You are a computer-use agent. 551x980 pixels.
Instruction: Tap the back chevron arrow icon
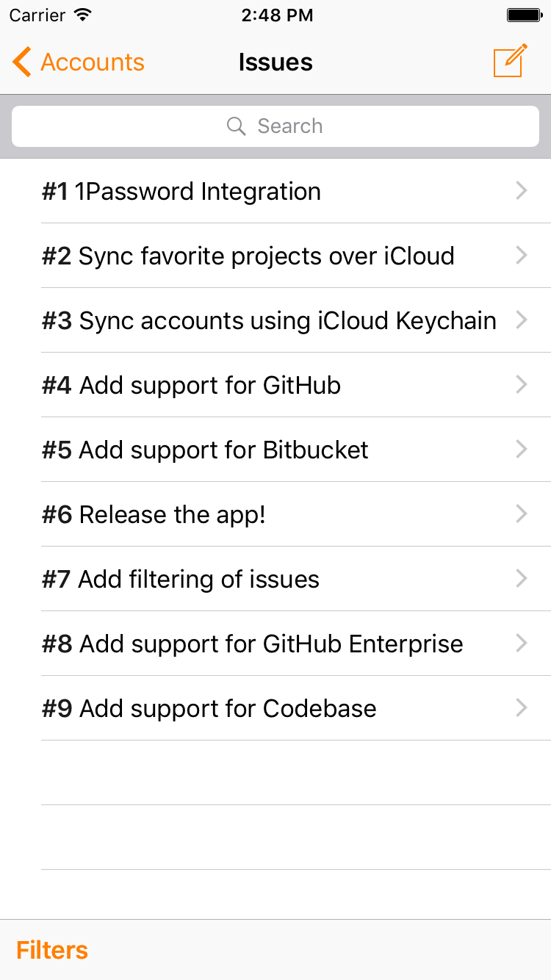[x=22, y=62]
